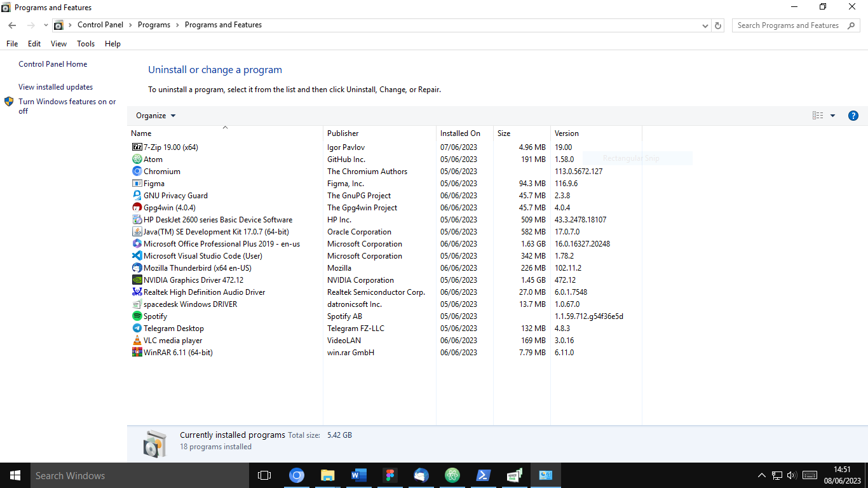Select the Microsoft Office Professional Plus icon

137,243
